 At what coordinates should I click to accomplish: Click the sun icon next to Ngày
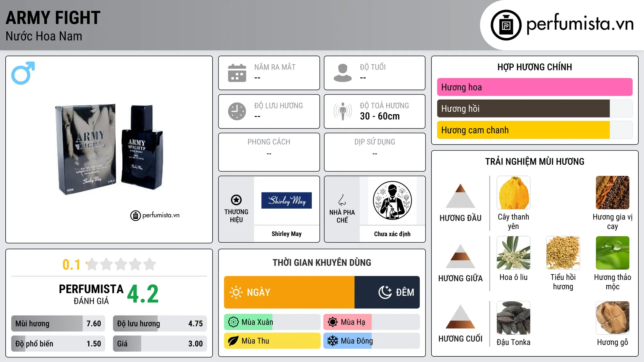[x=236, y=292]
